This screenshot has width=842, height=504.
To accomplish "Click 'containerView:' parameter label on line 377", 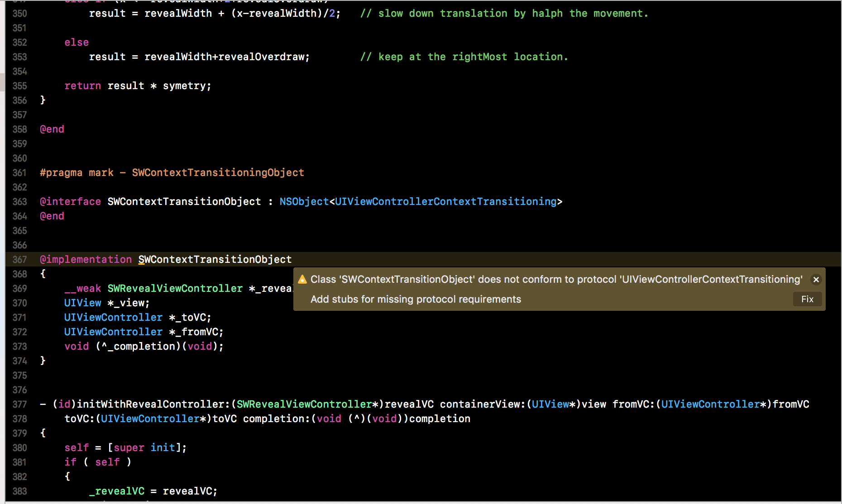I will pos(483,404).
